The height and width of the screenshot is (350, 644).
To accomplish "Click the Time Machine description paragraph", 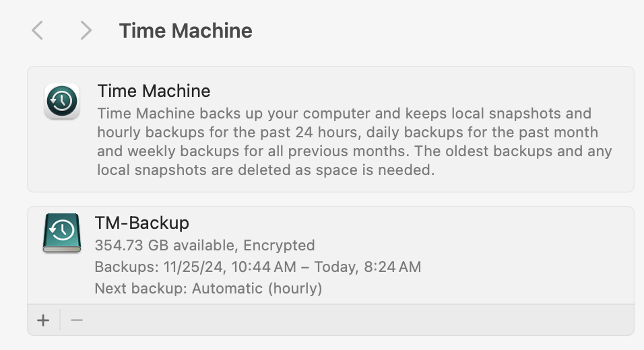I will pyautogui.click(x=354, y=141).
